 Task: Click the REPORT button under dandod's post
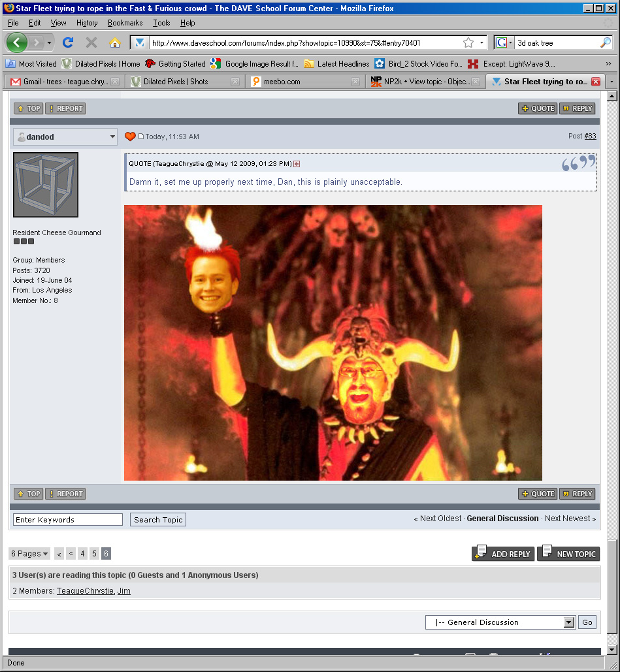click(65, 494)
